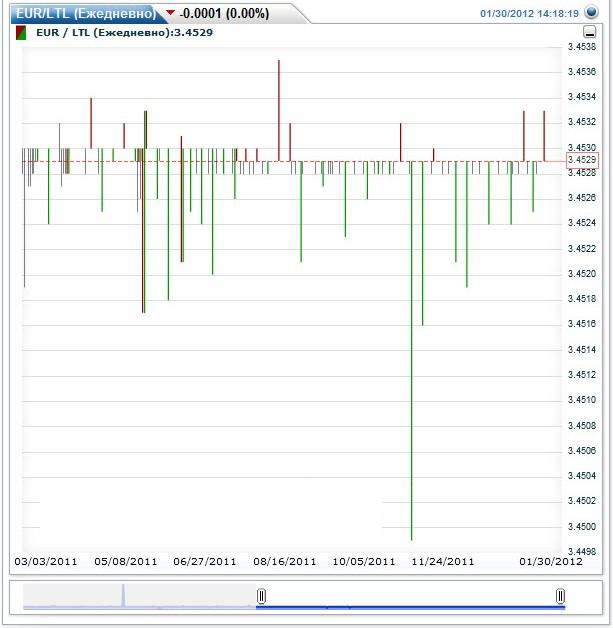Click the spike in the overview navigator
The width and height of the screenshot is (613, 628).
[123, 596]
